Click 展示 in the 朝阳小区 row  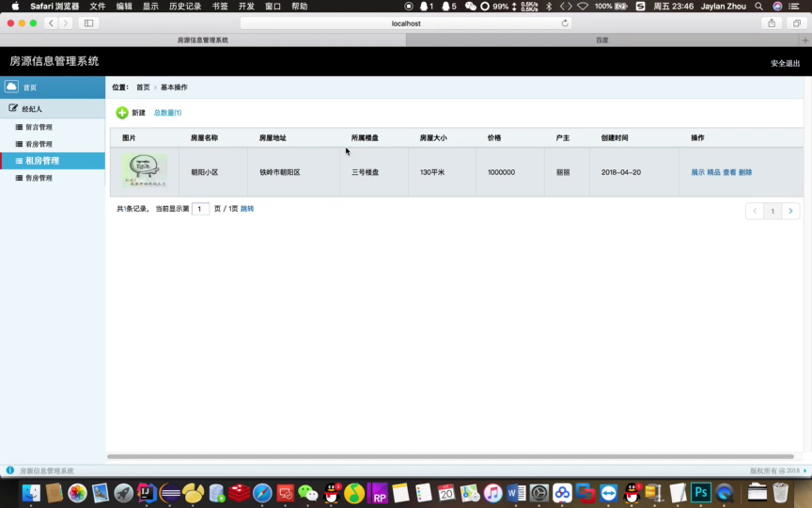click(x=697, y=172)
